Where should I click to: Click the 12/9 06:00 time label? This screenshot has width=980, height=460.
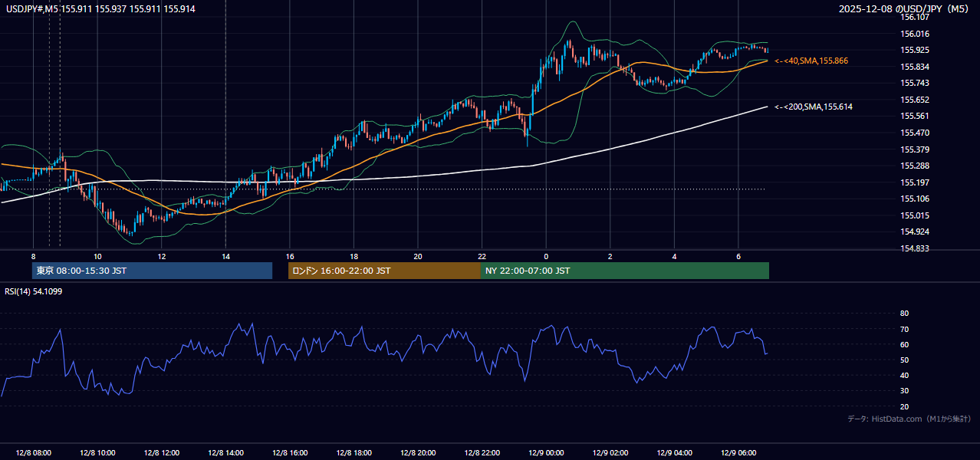pyautogui.click(x=738, y=453)
